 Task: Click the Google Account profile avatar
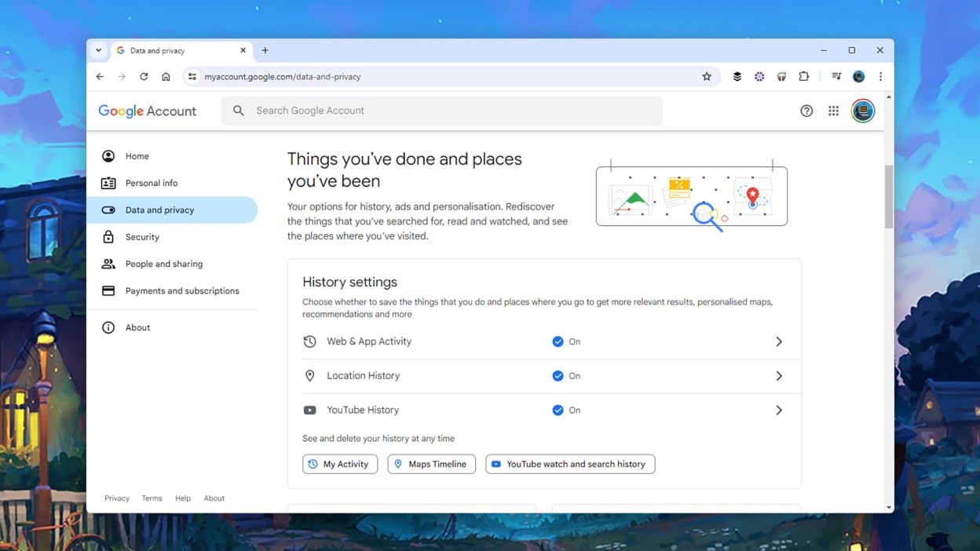tap(862, 111)
